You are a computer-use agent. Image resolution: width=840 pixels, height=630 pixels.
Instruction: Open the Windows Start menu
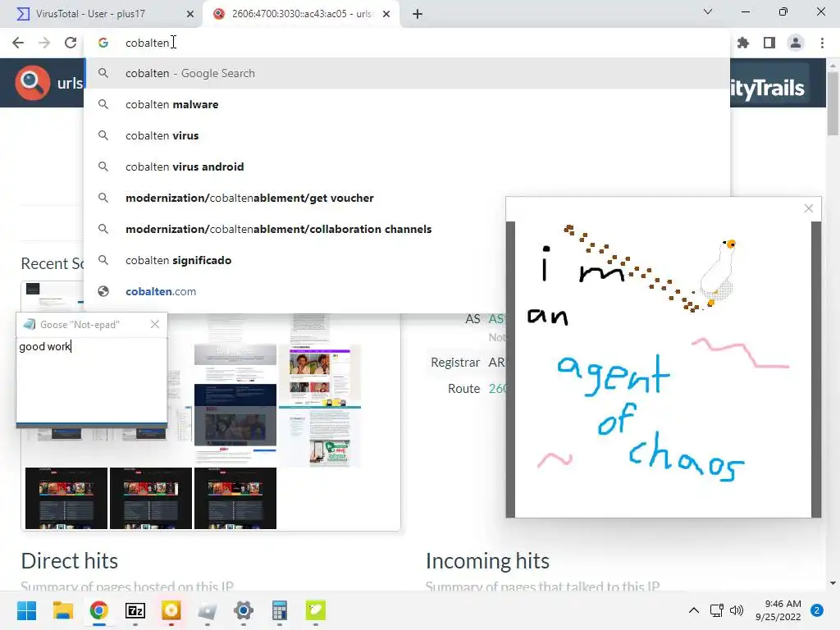27,610
